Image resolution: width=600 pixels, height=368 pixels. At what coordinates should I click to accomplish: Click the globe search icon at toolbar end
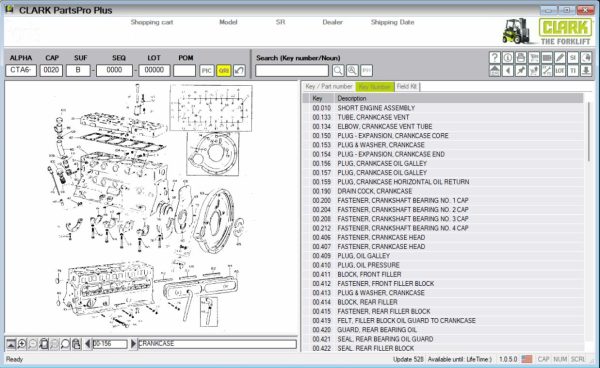coord(585,57)
